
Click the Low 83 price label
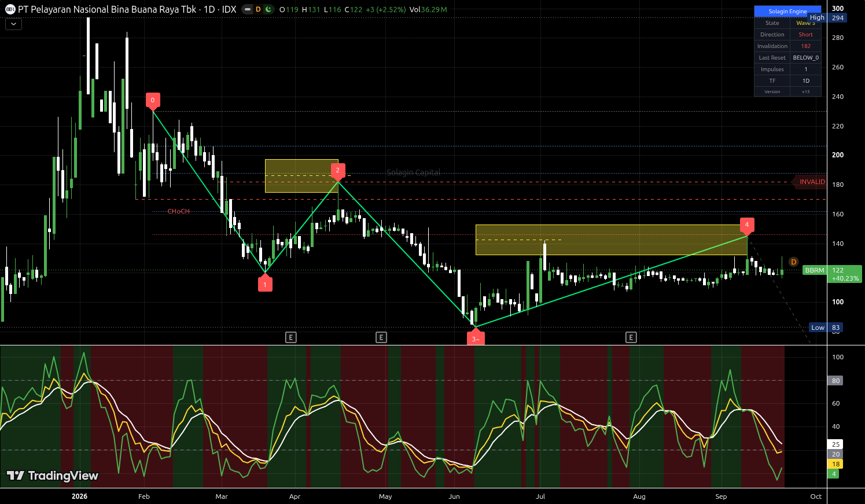pyautogui.click(x=827, y=328)
